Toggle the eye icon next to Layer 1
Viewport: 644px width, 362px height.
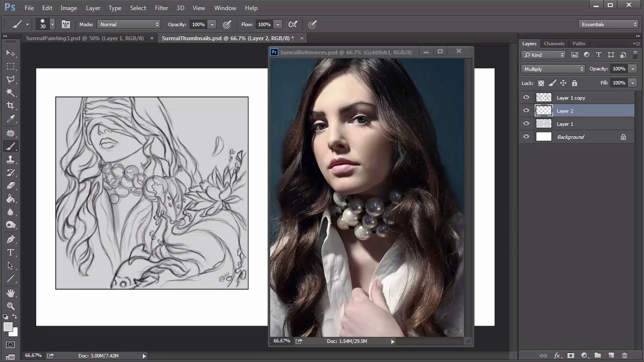coord(526,124)
